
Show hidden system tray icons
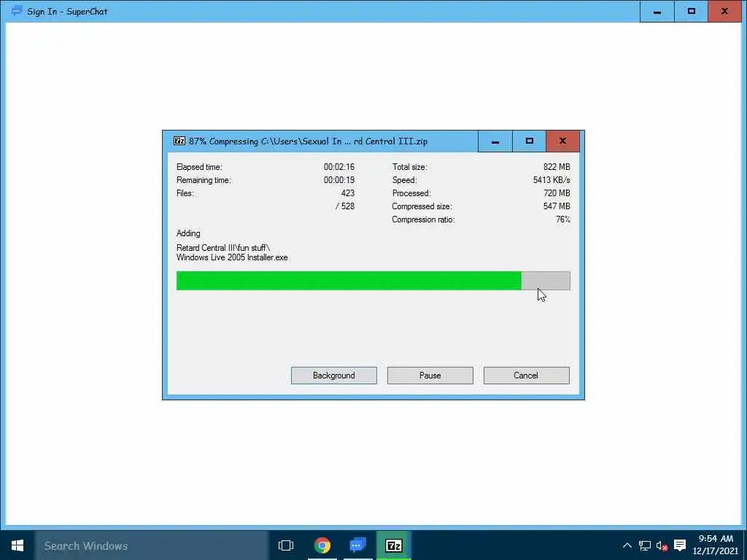pos(627,545)
